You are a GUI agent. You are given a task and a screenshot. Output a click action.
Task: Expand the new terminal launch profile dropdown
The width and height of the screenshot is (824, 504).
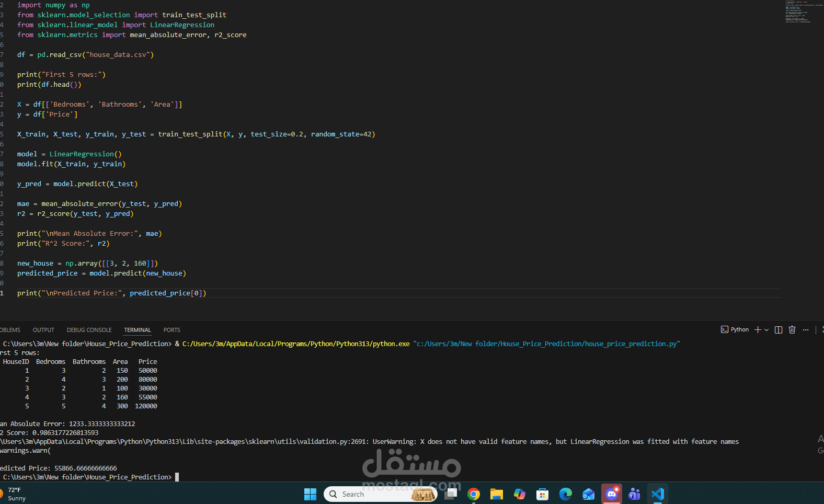pos(766,330)
